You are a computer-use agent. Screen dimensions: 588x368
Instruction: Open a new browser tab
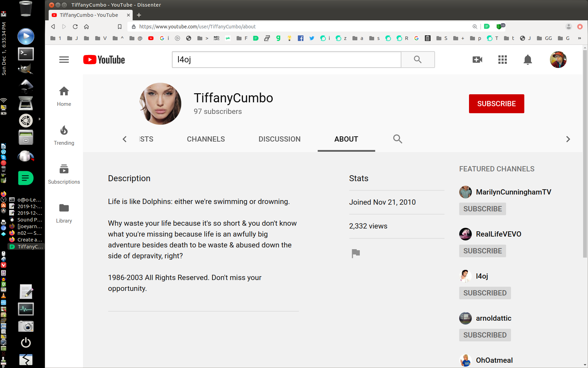pyautogui.click(x=139, y=15)
